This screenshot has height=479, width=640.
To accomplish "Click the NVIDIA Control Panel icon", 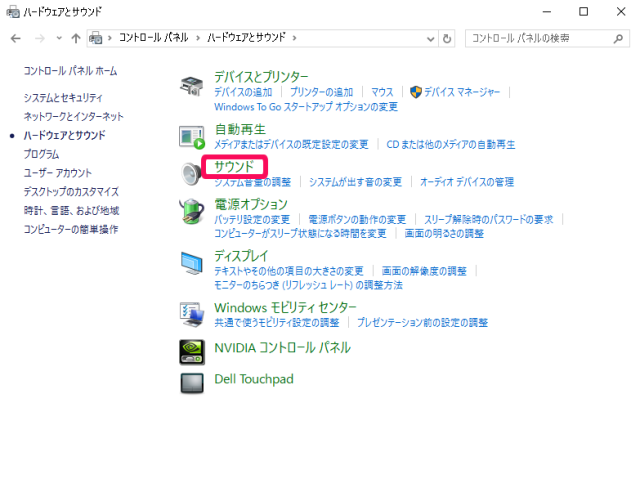I will (192, 352).
